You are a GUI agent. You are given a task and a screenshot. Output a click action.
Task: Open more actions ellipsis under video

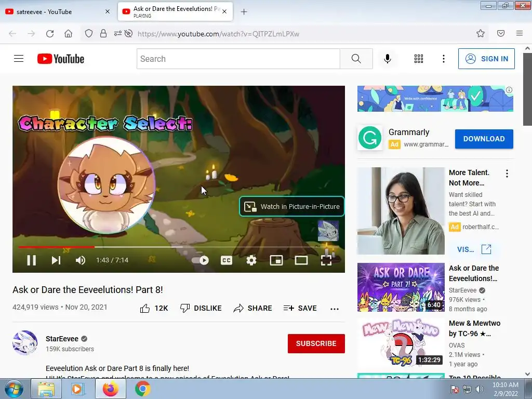pos(335,309)
